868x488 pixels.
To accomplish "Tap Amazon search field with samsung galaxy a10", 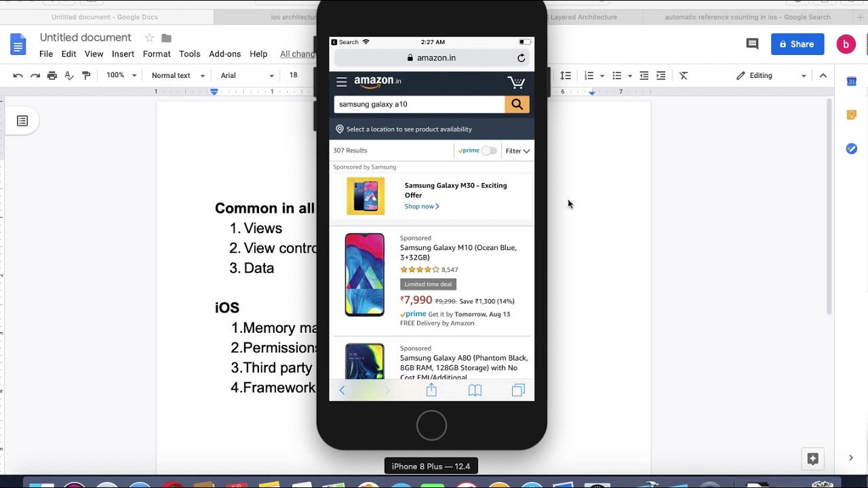I will click(x=419, y=104).
